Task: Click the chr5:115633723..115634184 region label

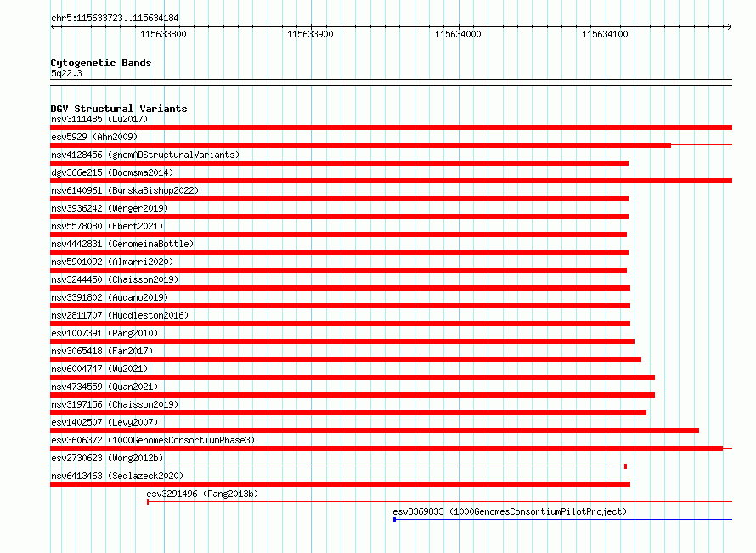Action: (x=115, y=18)
